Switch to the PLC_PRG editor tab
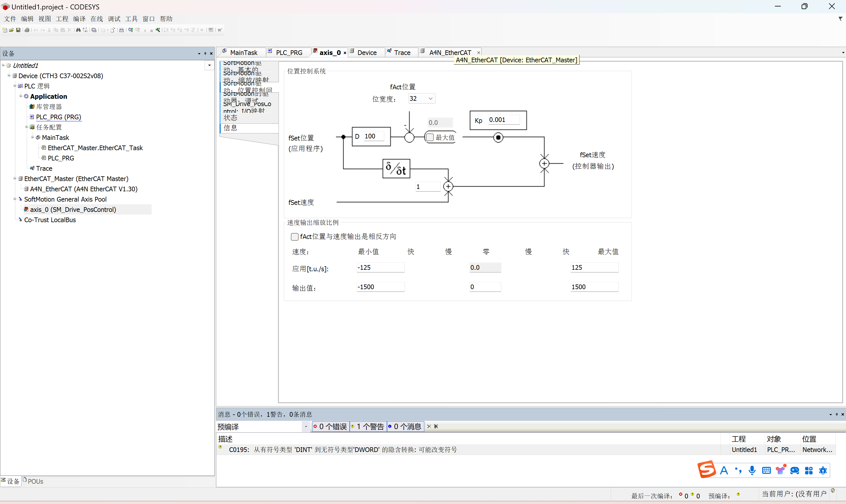This screenshot has height=504, width=846. [x=289, y=52]
